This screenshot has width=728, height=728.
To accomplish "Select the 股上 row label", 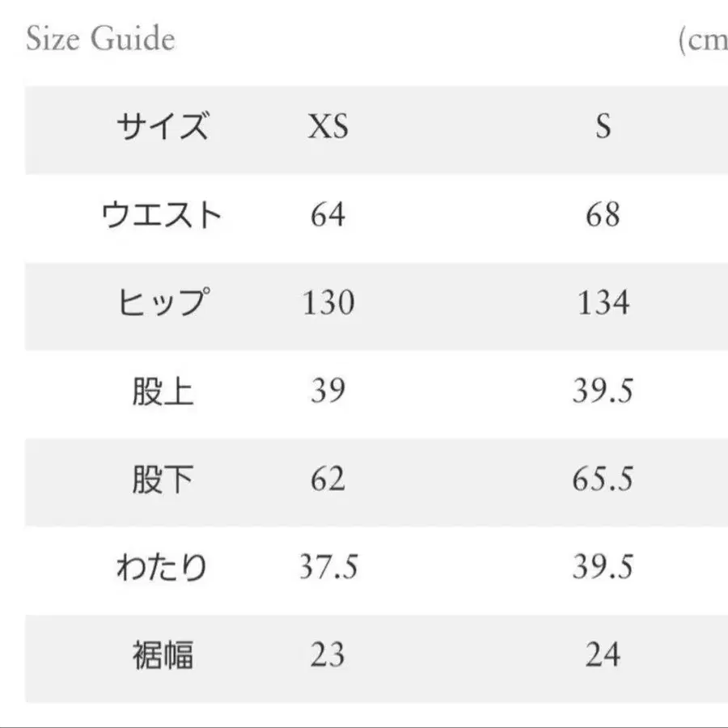I will [x=163, y=392].
